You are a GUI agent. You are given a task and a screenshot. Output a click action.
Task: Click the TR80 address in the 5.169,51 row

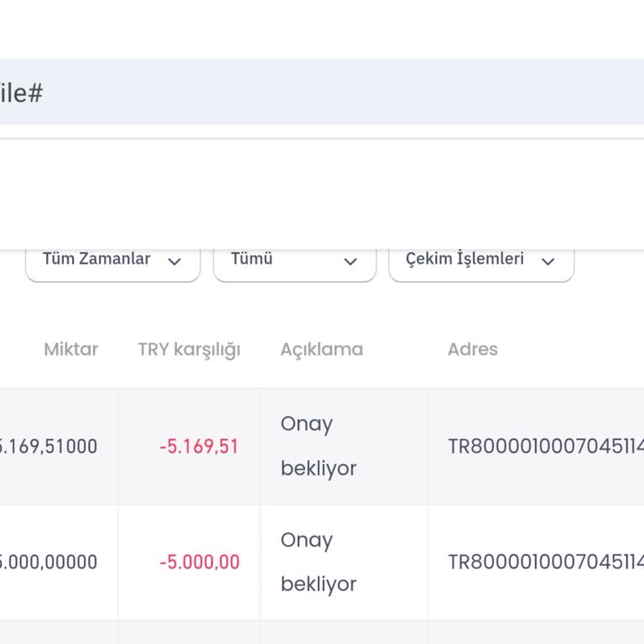546,446
